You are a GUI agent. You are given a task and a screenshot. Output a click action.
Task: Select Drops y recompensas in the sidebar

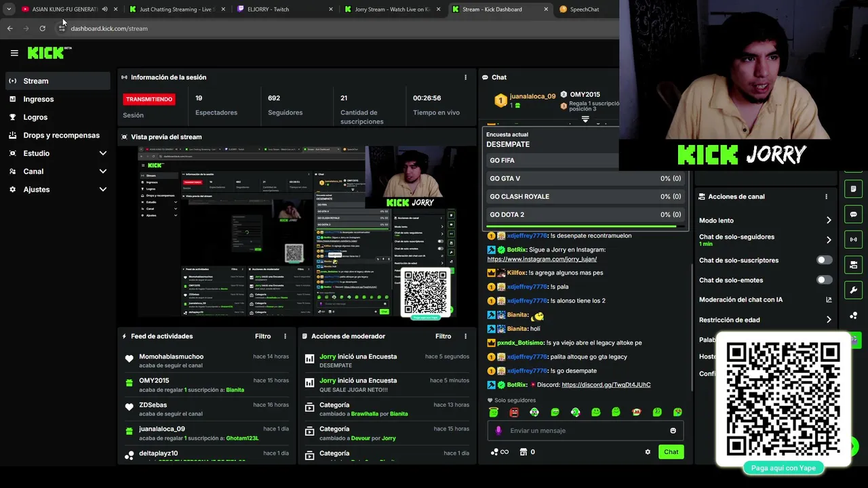pos(58,135)
